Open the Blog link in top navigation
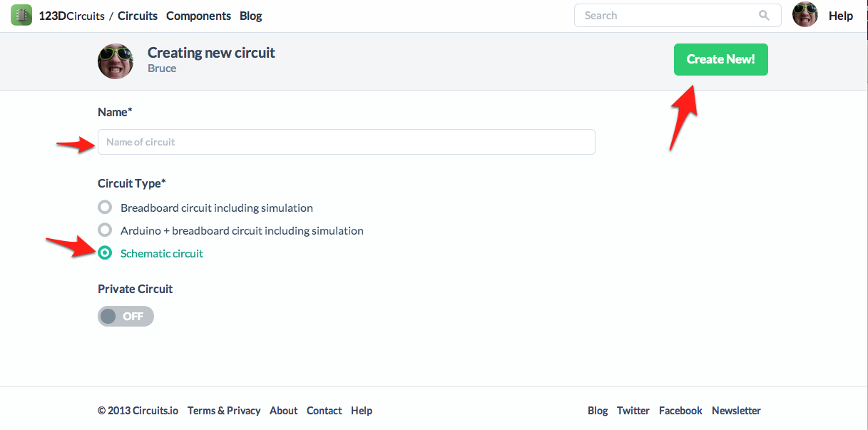868x430 pixels. tap(251, 16)
